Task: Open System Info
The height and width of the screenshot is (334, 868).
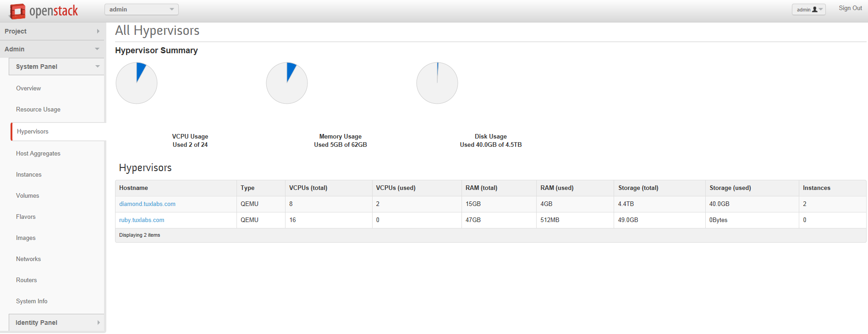Action: click(32, 301)
